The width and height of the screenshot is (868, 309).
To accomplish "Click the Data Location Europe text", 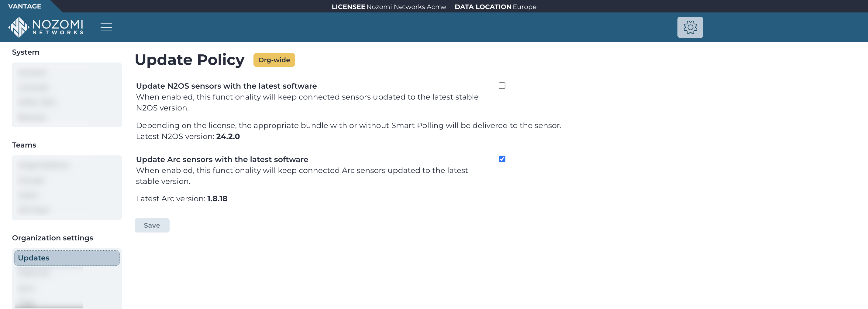I will [x=495, y=7].
